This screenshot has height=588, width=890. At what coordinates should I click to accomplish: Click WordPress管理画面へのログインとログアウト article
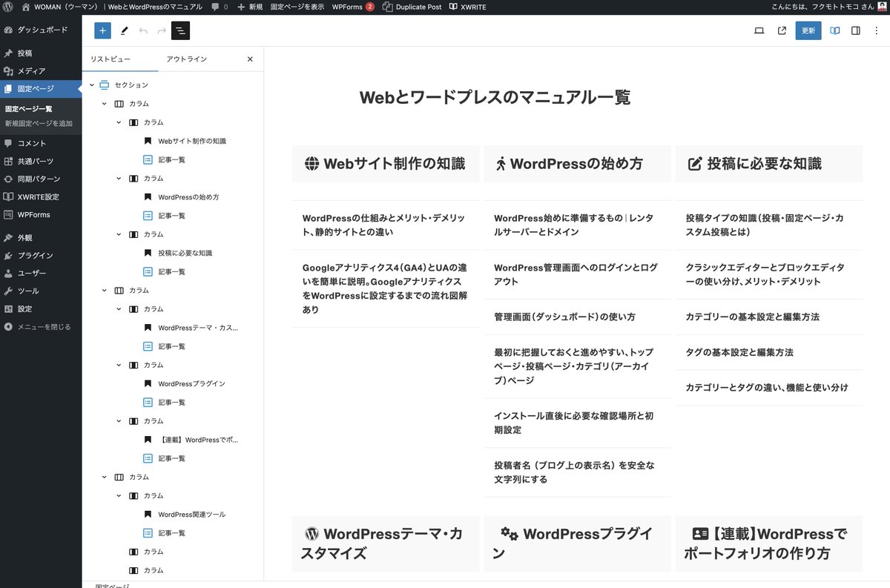pos(576,274)
